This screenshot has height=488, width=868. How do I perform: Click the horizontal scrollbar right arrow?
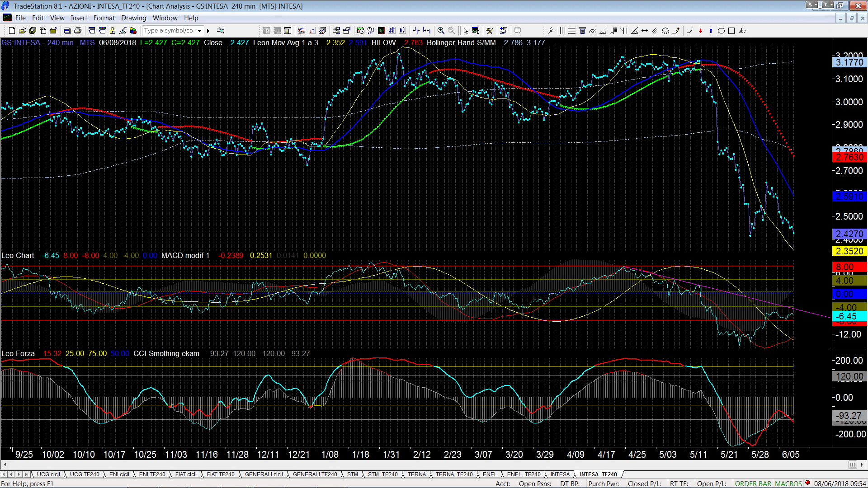point(863,465)
